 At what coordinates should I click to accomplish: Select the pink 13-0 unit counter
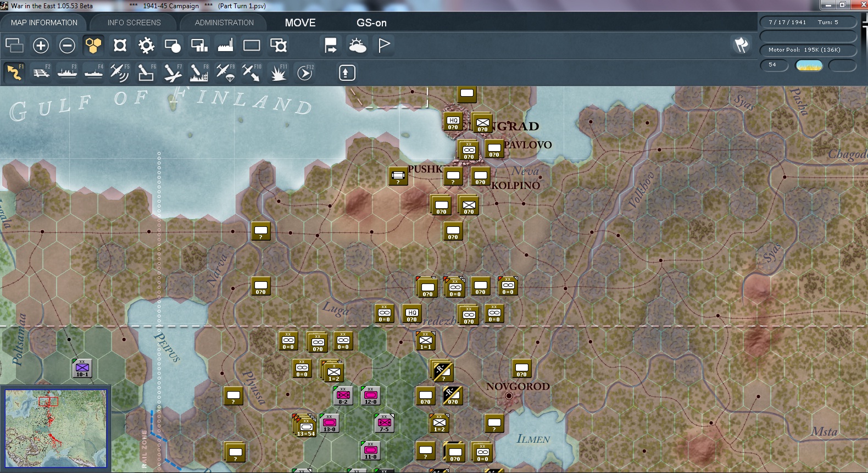[x=329, y=423]
